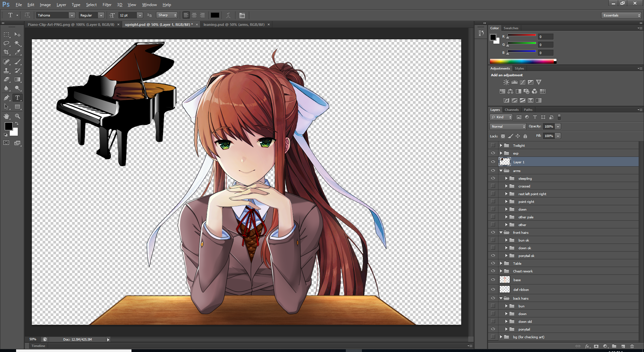Select the Horizontal Type tool
Viewport: 644px width, 352px height.
pyautogui.click(x=17, y=98)
